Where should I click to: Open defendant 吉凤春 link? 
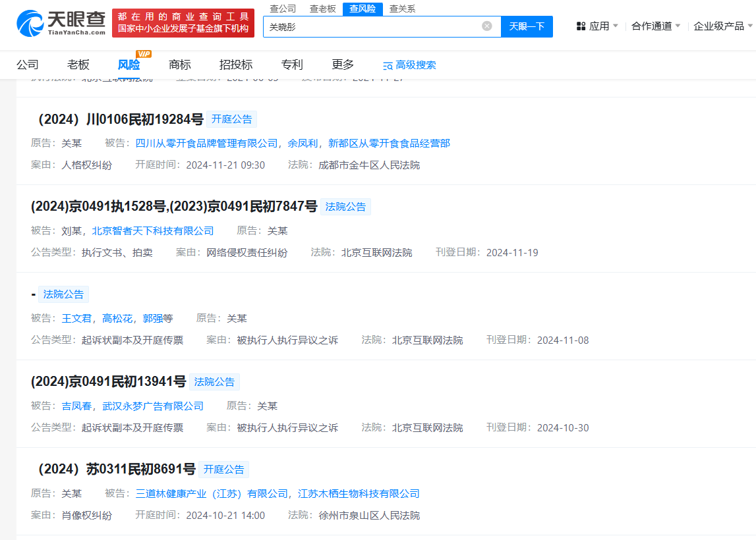(x=76, y=406)
